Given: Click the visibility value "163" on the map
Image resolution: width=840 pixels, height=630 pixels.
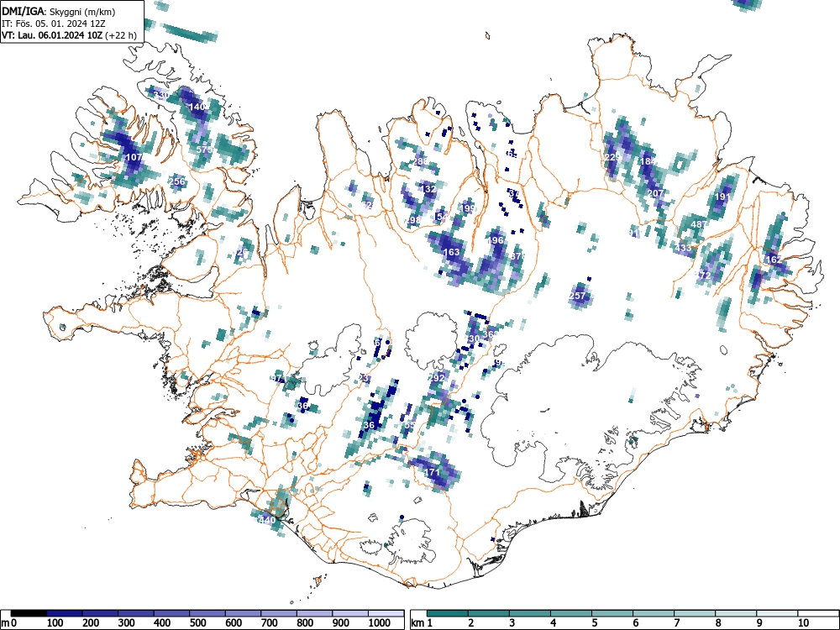Looking at the screenshot, I should [x=452, y=252].
